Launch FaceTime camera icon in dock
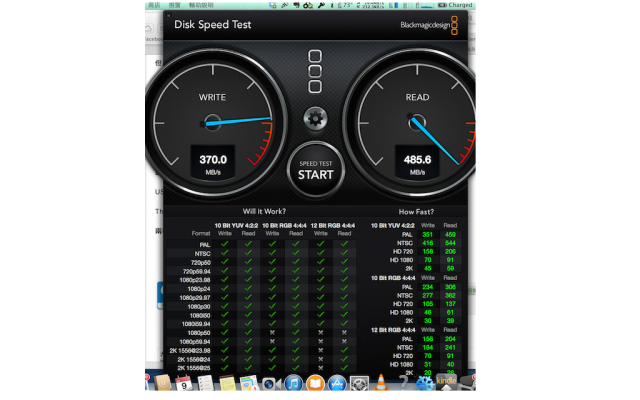This screenshot has height=400, width=640. [271, 384]
